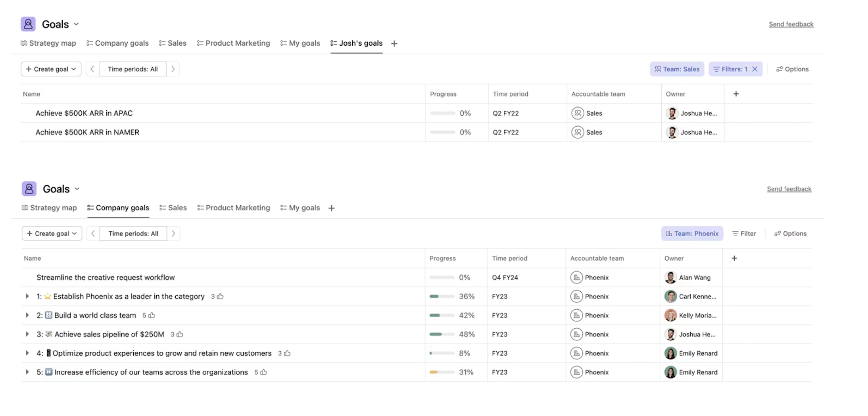
Task: Click Joshua's avatar on the NAMER goal
Action: point(672,132)
